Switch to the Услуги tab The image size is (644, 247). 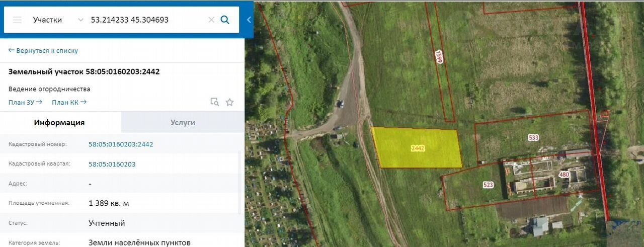pos(183,122)
